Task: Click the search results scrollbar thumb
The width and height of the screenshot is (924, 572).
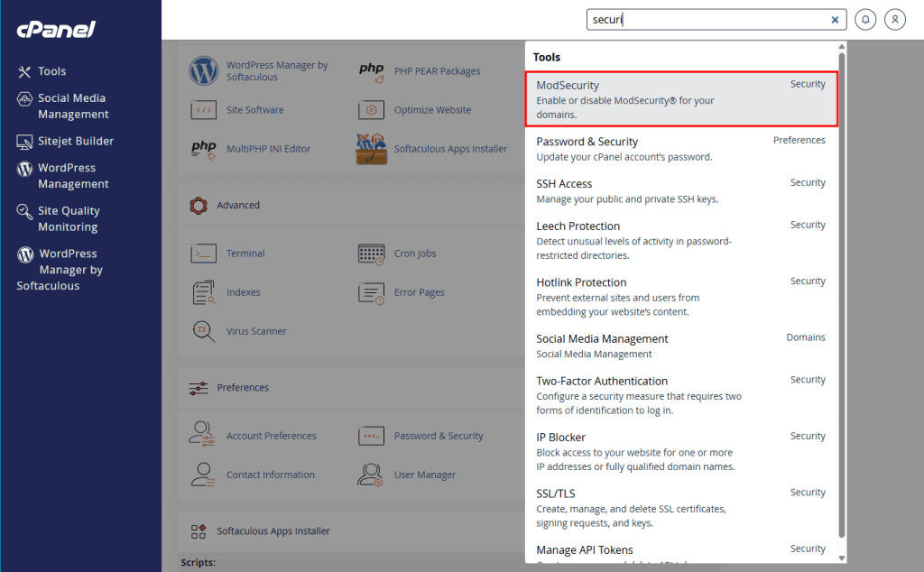Action: coord(842,294)
